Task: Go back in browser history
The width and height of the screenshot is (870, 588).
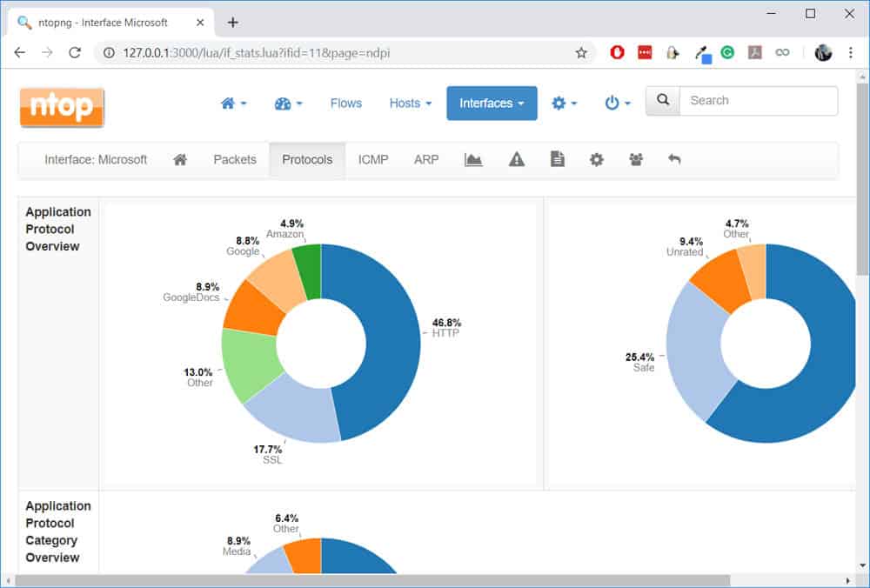Action: coord(19,53)
